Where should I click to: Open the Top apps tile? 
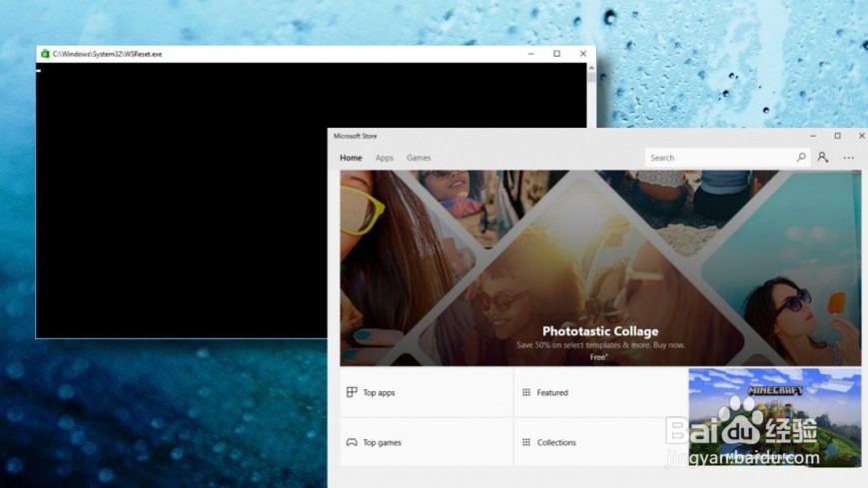click(x=427, y=392)
